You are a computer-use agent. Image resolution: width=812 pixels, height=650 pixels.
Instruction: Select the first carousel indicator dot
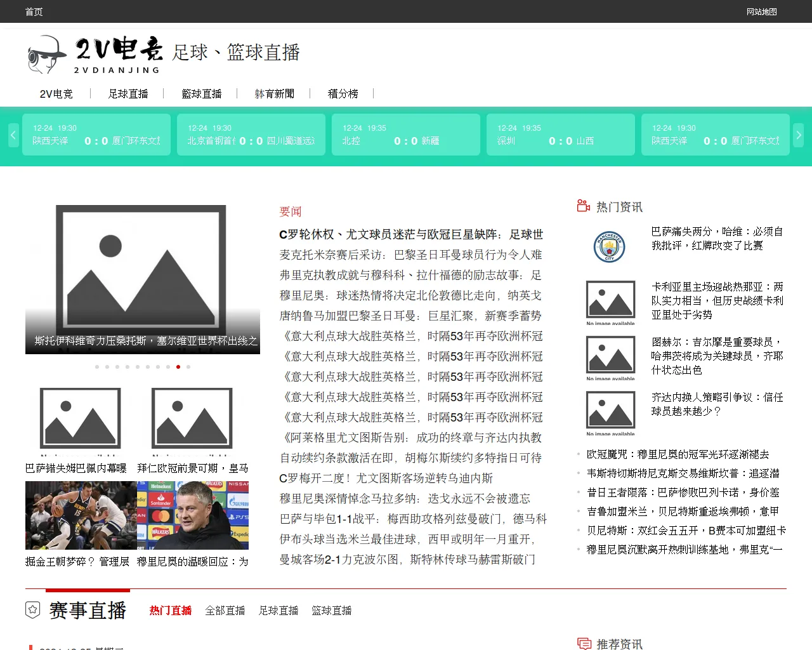97,367
